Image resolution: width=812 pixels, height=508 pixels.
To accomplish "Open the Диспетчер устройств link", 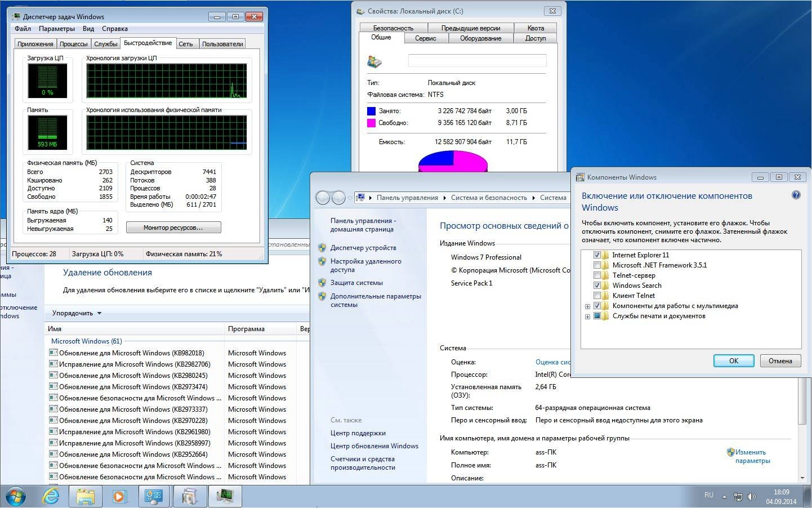I will pos(363,248).
